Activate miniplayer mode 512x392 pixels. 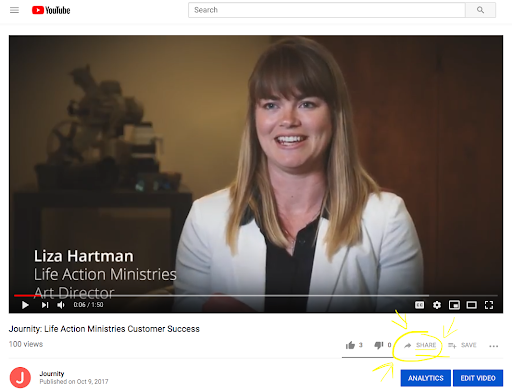(454, 305)
